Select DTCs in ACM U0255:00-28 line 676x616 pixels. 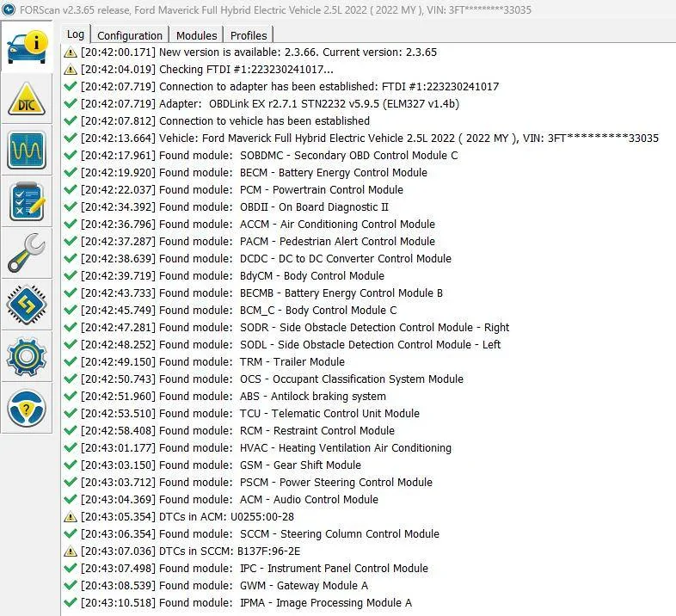click(x=187, y=517)
